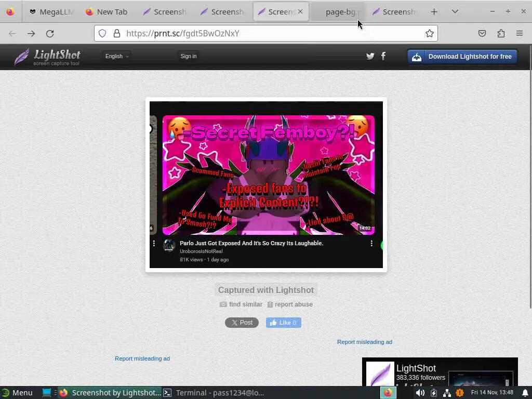The height and width of the screenshot is (399, 532).
Task: Click Sign in on LightShot header
Action: (188, 56)
